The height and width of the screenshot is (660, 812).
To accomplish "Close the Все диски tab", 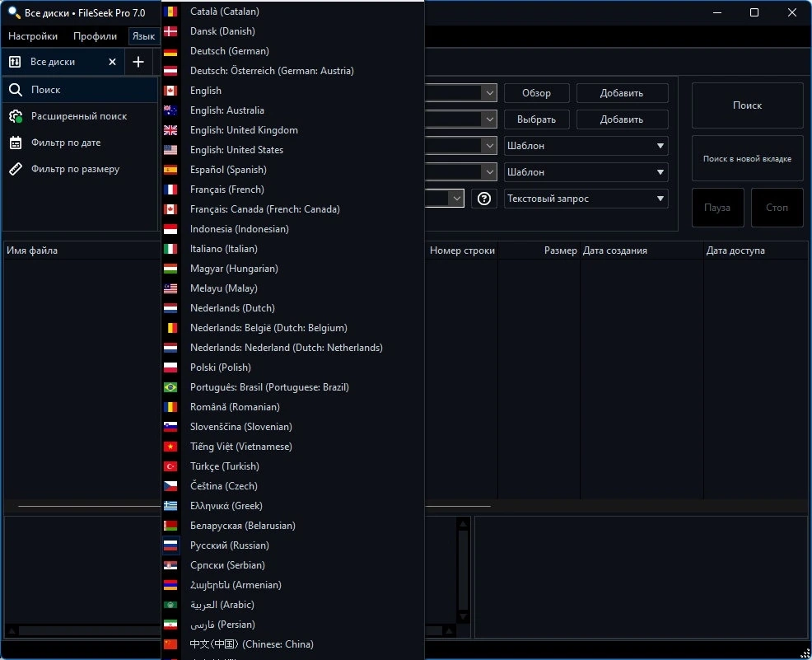I will pos(112,62).
